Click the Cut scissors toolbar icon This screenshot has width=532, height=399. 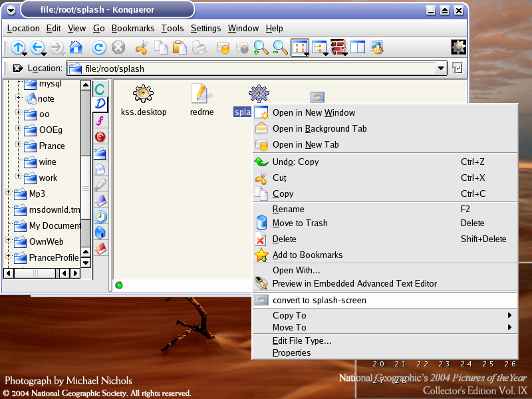[141, 47]
